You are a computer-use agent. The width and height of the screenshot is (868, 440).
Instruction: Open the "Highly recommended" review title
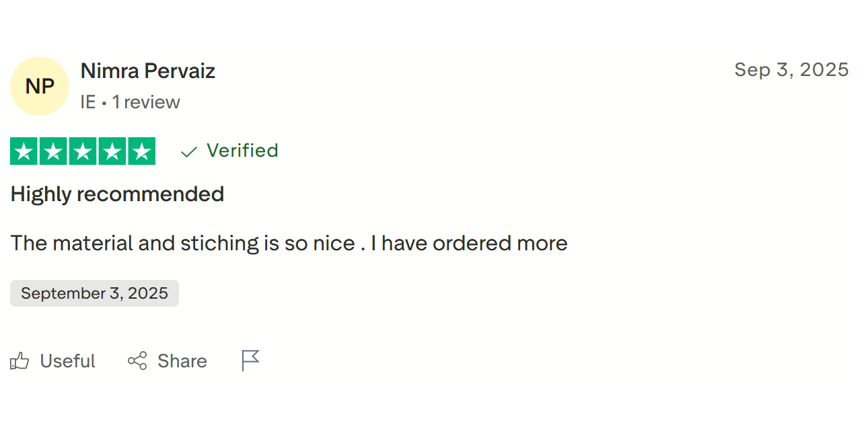coord(117,194)
